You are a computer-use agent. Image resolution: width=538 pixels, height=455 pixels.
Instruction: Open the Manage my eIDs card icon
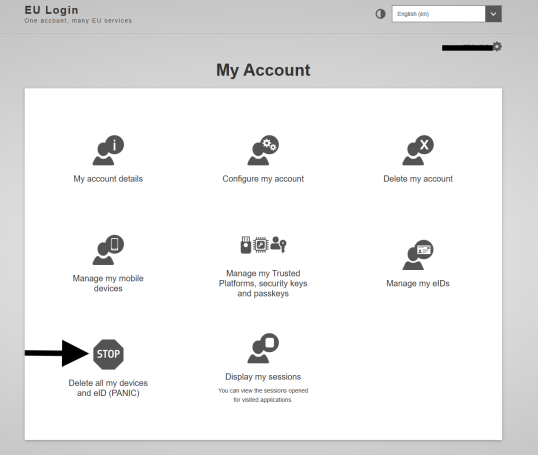click(x=418, y=255)
